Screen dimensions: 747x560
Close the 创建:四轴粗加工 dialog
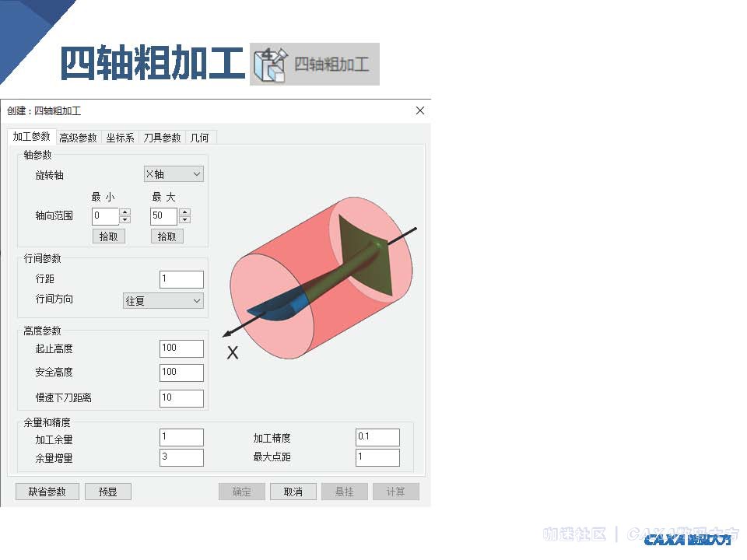point(420,111)
